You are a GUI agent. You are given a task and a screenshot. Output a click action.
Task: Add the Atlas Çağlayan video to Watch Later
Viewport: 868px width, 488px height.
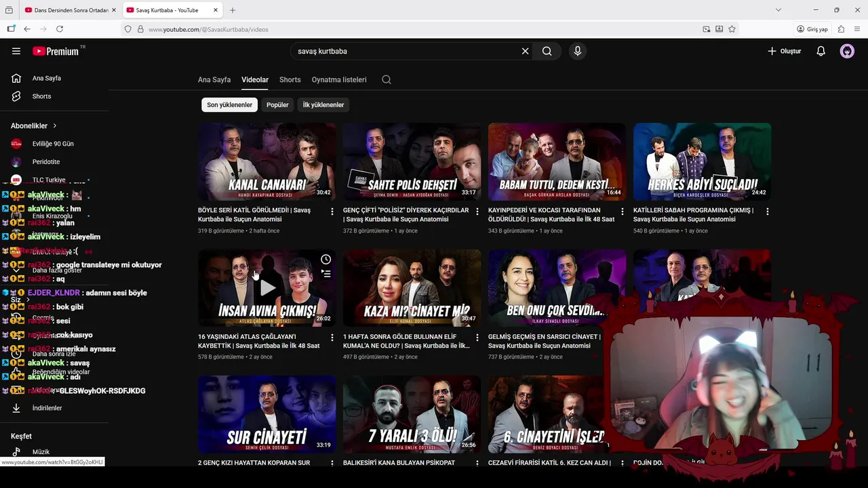(326, 260)
